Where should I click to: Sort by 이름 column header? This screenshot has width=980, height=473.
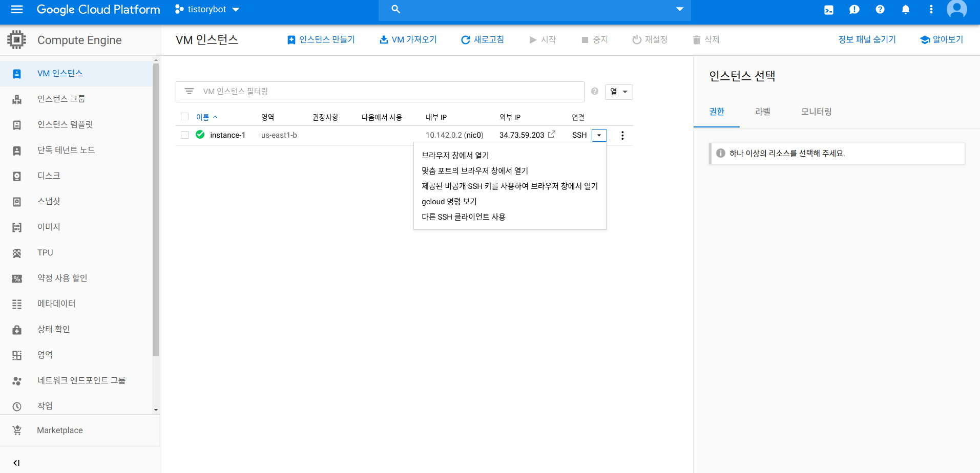(x=206, y=117)
